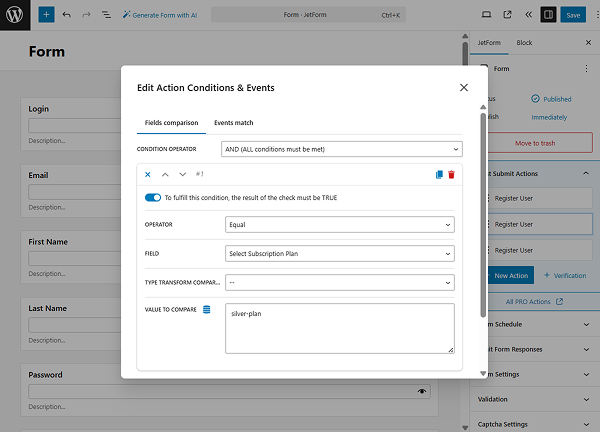The image size is (600, 432).
Task: Click the silver-plan value text area
Action: pyautogui.click(x=340, y=328)
